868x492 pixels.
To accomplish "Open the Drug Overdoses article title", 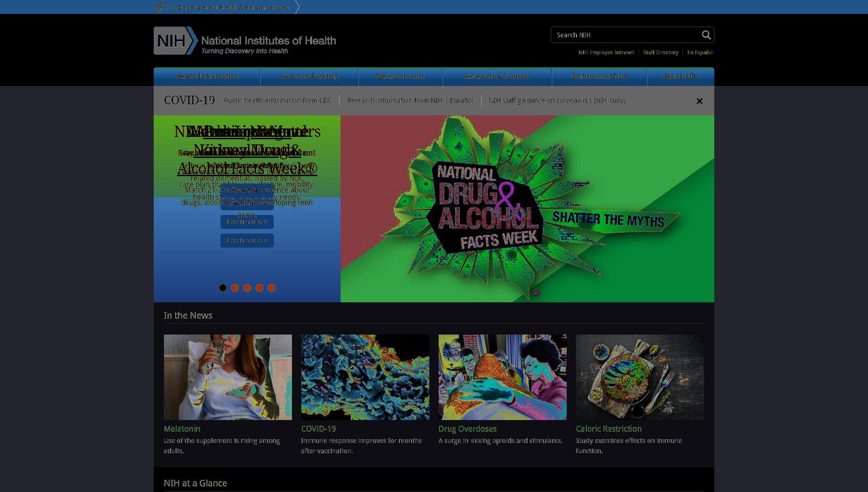I will coord(468,429).
